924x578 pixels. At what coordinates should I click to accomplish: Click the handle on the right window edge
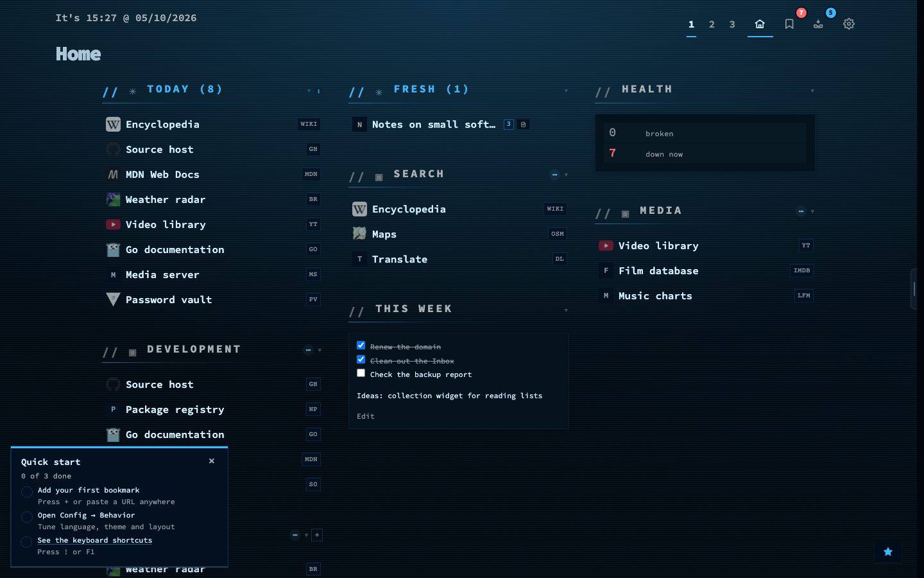tap(914, 288)
